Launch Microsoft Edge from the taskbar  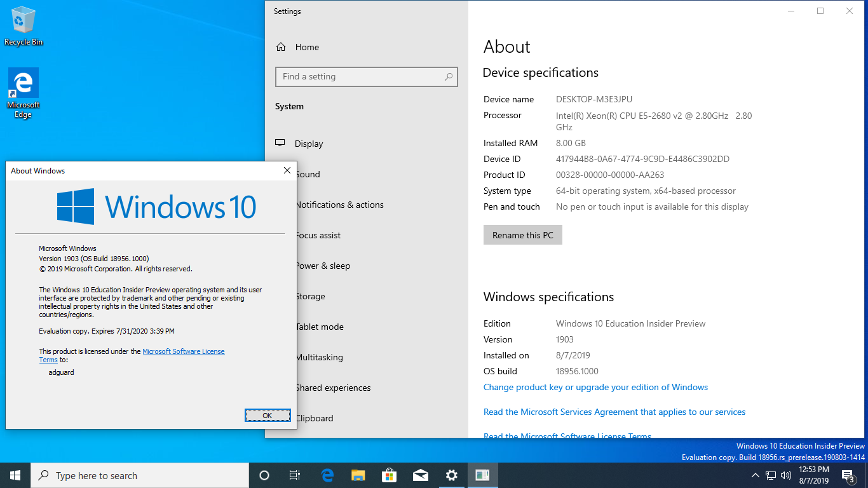327,475
